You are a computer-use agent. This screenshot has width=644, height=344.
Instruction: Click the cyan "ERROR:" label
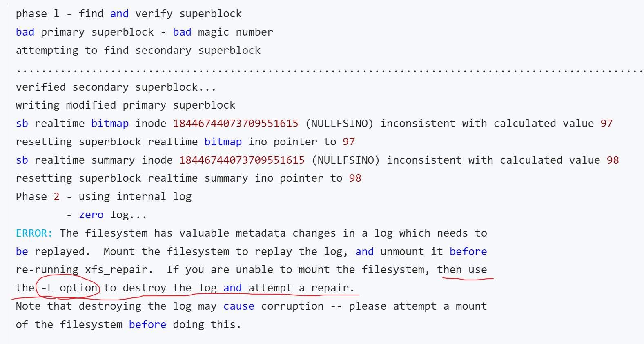[34, 233]
